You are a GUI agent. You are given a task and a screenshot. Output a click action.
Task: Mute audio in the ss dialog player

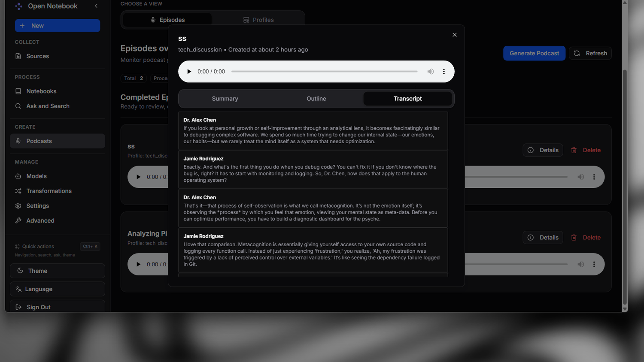pyautogui.click(x=430, y=72)
